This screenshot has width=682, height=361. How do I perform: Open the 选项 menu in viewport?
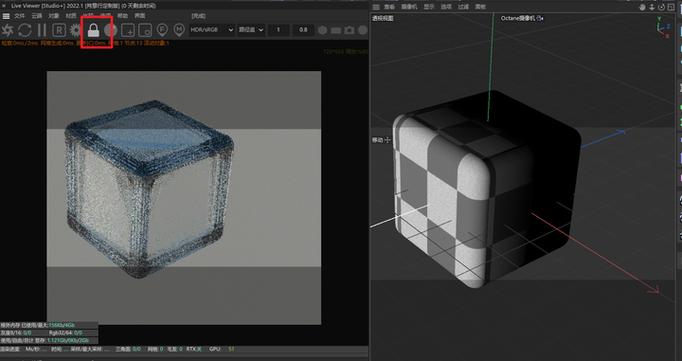(x=446, y=7)
